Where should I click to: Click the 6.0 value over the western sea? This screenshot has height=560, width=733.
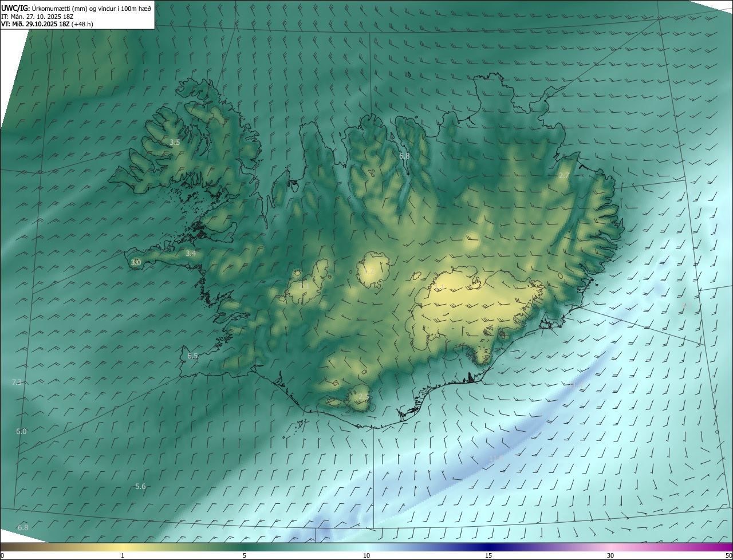click(x=21, y=431)
